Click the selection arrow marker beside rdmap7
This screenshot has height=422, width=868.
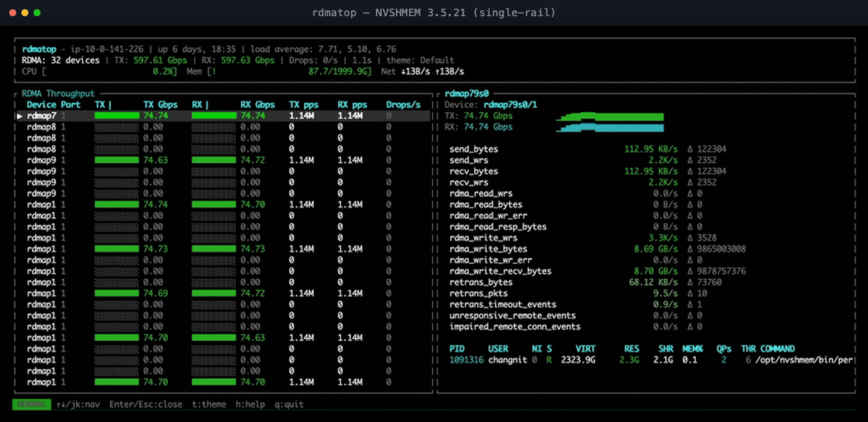(20, 116)
